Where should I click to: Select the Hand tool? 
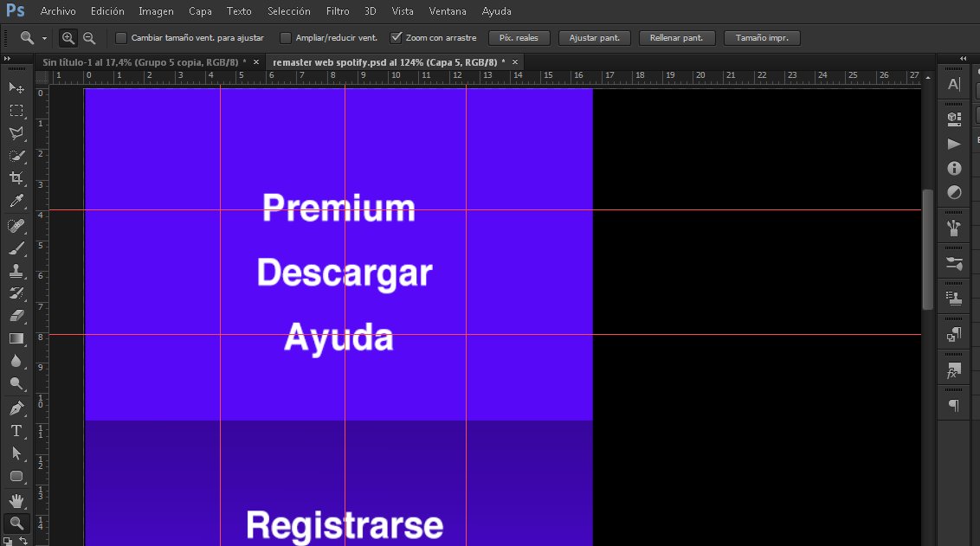16,500
